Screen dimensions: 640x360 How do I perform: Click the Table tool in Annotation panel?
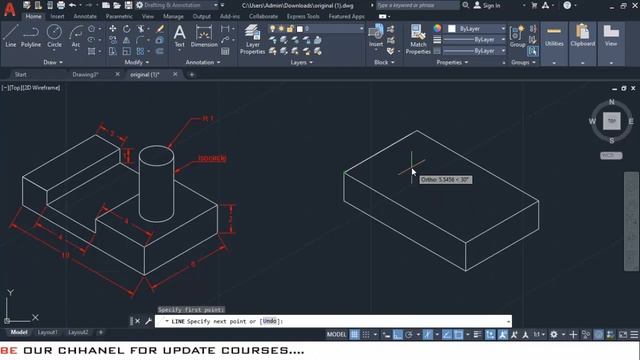[225, 51]
